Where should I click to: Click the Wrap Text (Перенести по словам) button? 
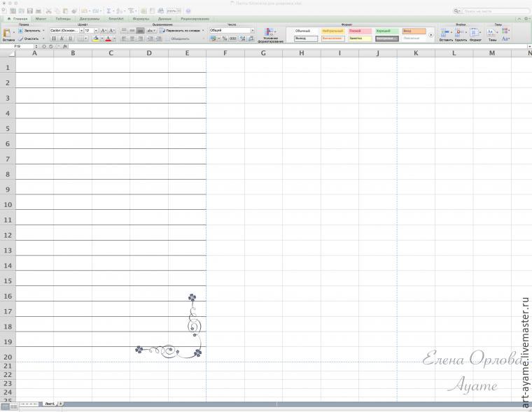(x=183, y=31)
